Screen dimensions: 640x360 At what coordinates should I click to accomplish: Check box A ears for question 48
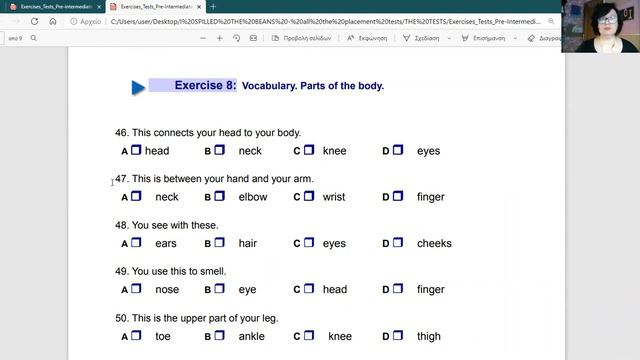[x=136, y=243]
